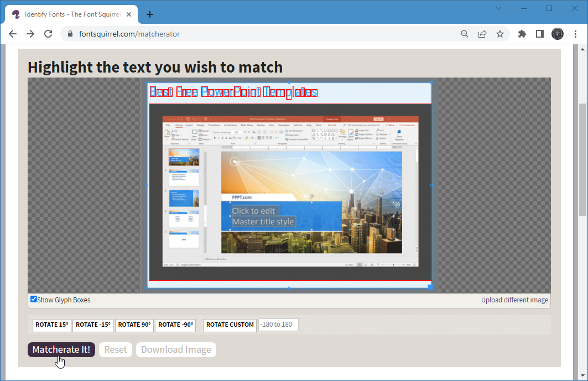Close the Identify Fonts tab
This screenshot has width=588, height=381.
coord(129,14)
